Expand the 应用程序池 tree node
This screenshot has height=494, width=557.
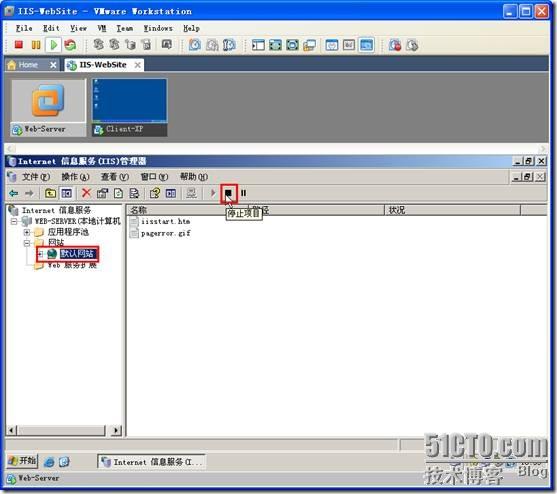coord(27,232)
